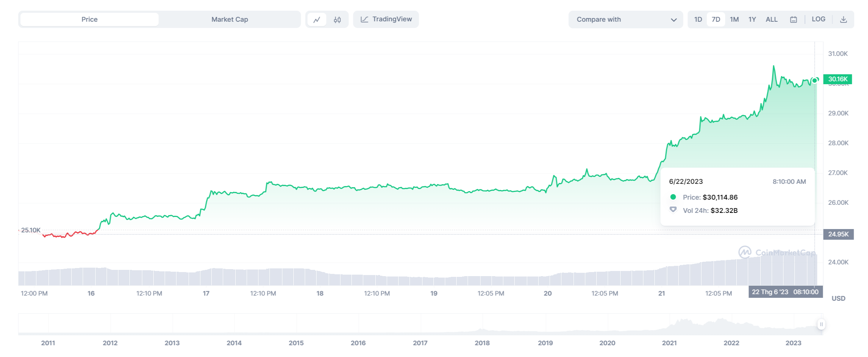Viewport: 868px width, 357px height.
Task: Click the date label 17 on the x-axis
Action: pyautogui.click(x=206, y=293)
